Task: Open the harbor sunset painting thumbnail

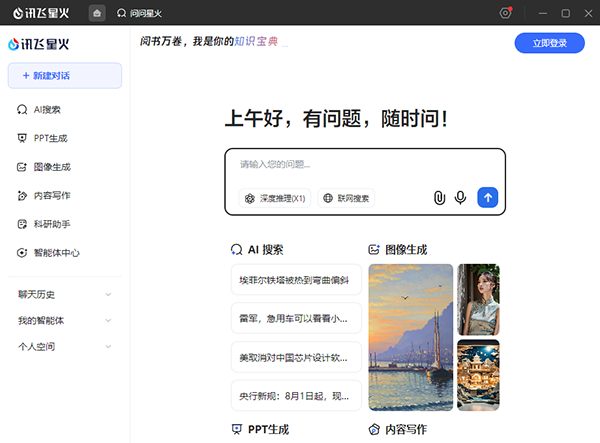Action: 410,337
